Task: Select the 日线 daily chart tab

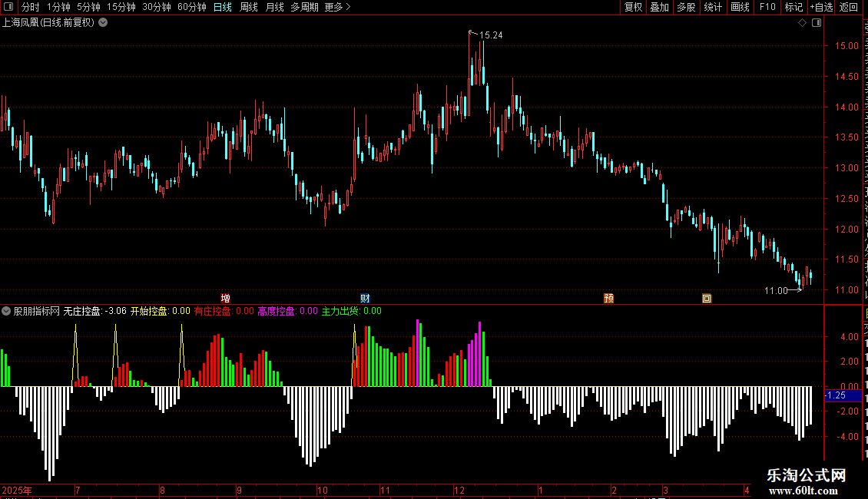Action: pos(223,7)
